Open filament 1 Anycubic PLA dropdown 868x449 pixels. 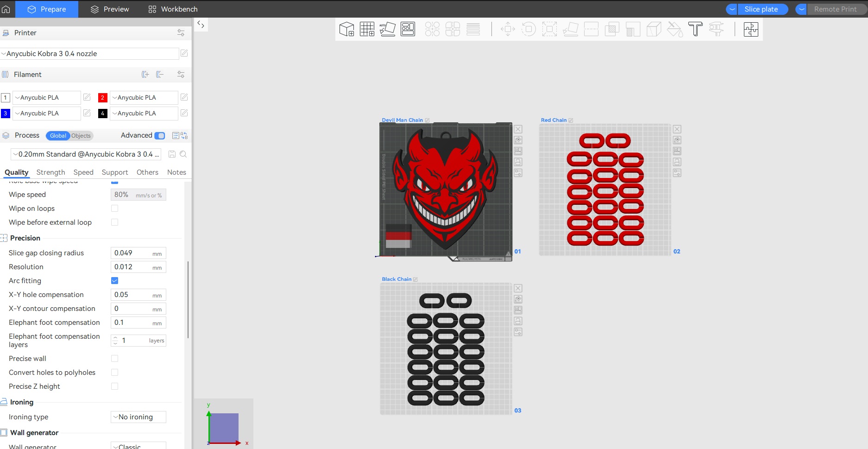click(x=47, y=98)
